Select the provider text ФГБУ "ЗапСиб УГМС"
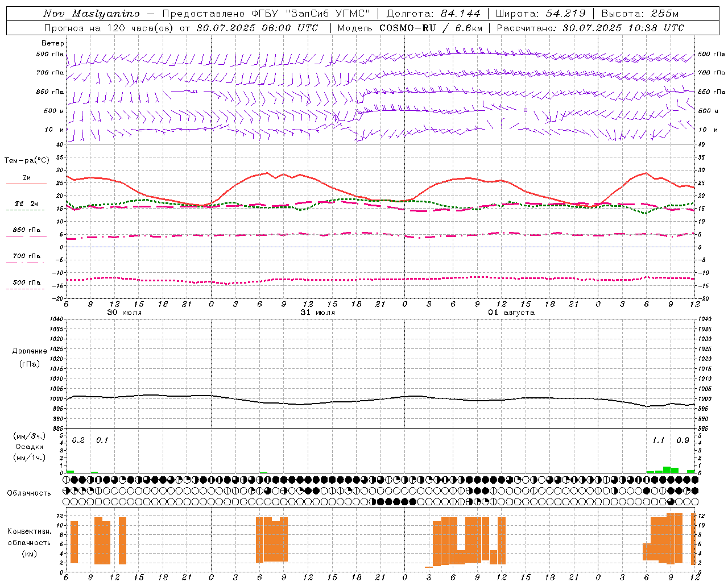 (x=311, y=14)
